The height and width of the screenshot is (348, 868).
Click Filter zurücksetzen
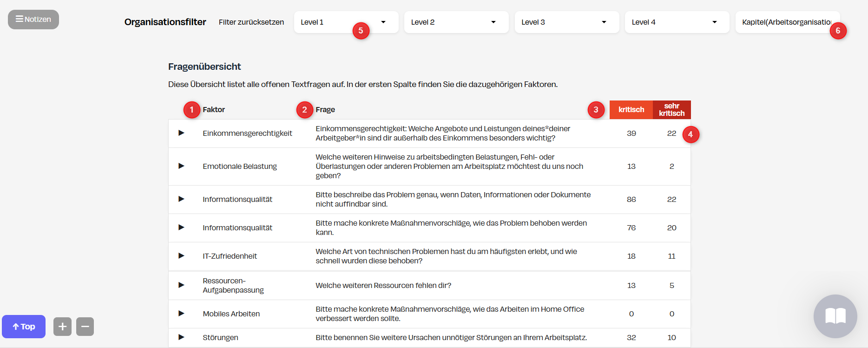pyautogui.click(x=251, y=22)
